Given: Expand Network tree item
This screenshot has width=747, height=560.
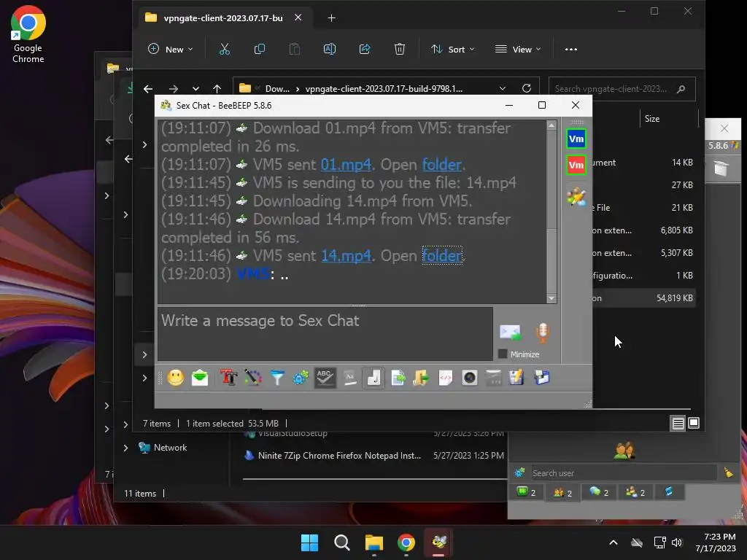Looking at the screenshot, I should click(125, 448).
